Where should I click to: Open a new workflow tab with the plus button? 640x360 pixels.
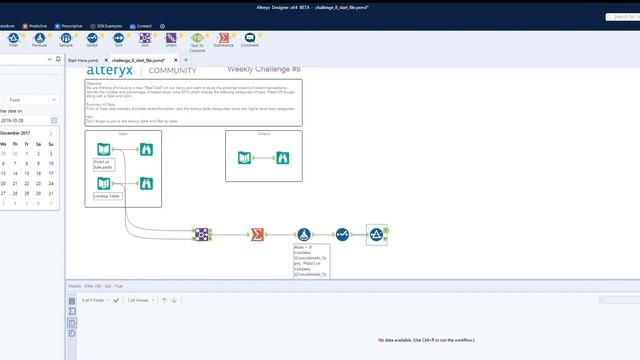186,60
